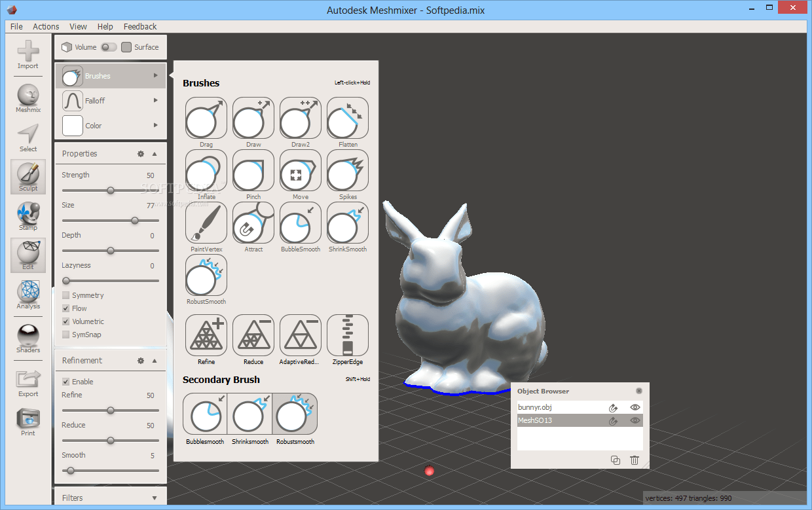Select the Draw brush
Viewport: 812px width, 510px height.
click(253, 118)
